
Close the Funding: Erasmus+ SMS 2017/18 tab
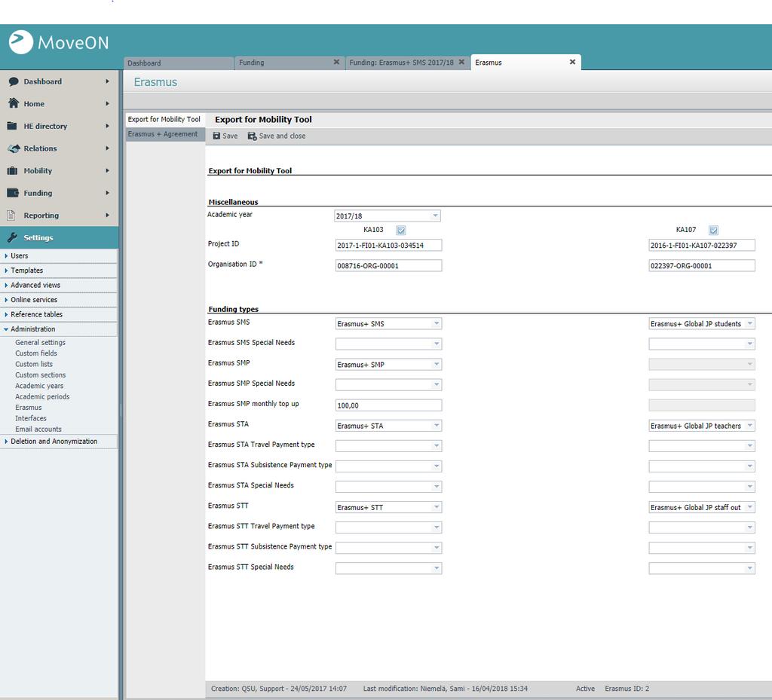[461, 62]
